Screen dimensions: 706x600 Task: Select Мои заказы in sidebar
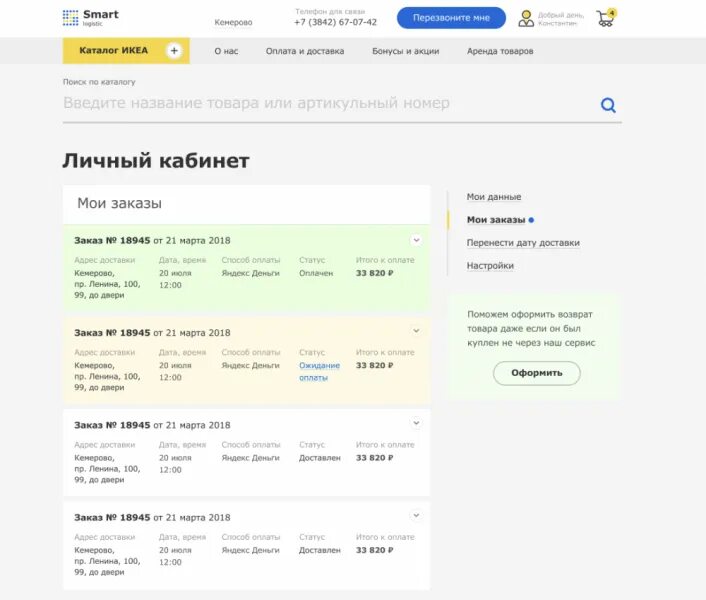(x=496, y=220)
